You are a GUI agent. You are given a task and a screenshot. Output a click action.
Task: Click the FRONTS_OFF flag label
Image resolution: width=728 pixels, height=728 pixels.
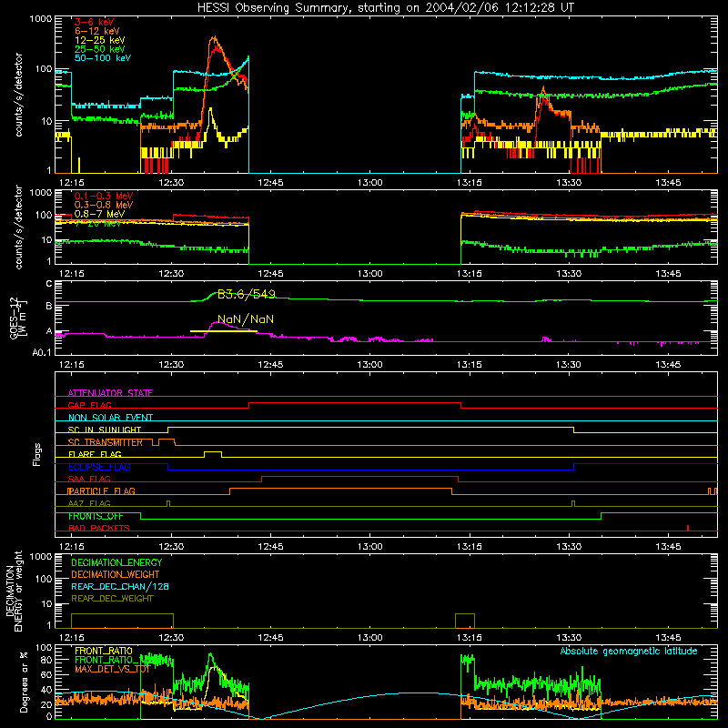(96, 516)
